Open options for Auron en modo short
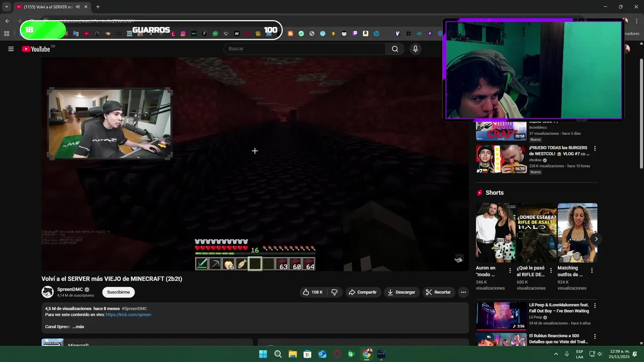644x362 pixels. (x=510, y=270)
